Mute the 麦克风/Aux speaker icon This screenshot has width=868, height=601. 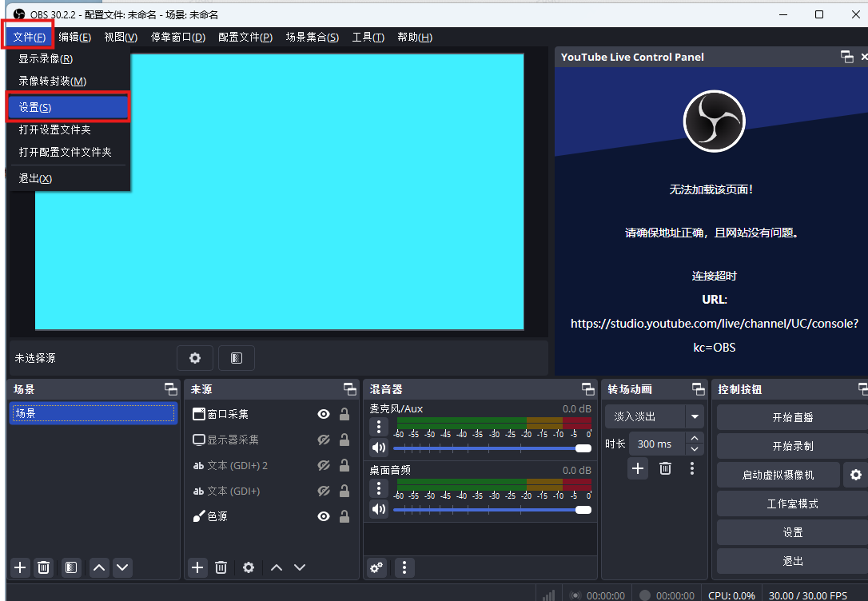pos(379,448)
